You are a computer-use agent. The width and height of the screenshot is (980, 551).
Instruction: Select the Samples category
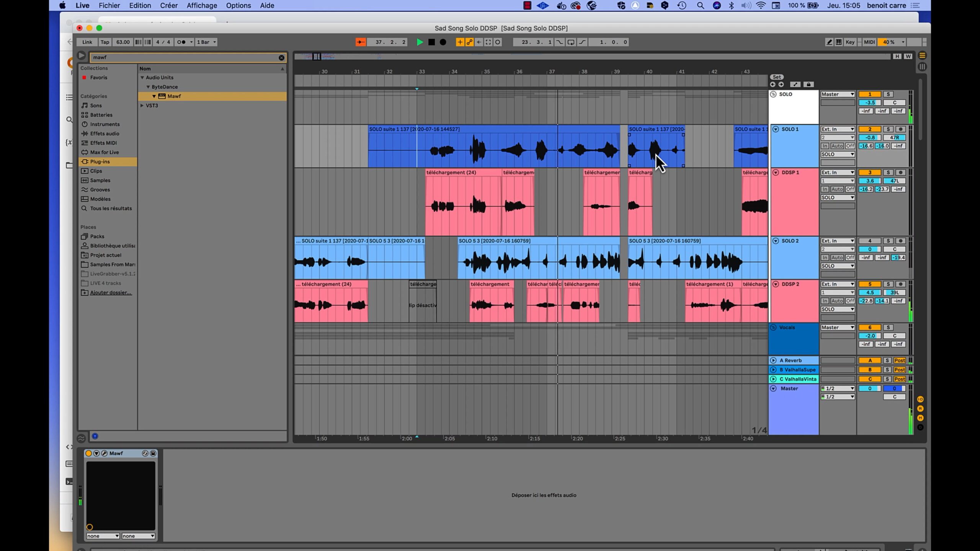coord(100,180)
